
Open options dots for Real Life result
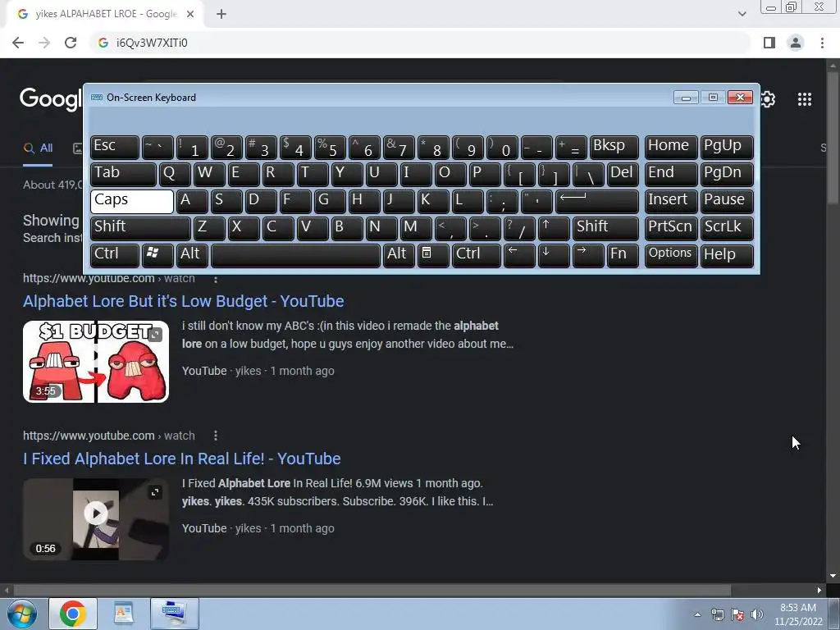click(x=216, y=436)
